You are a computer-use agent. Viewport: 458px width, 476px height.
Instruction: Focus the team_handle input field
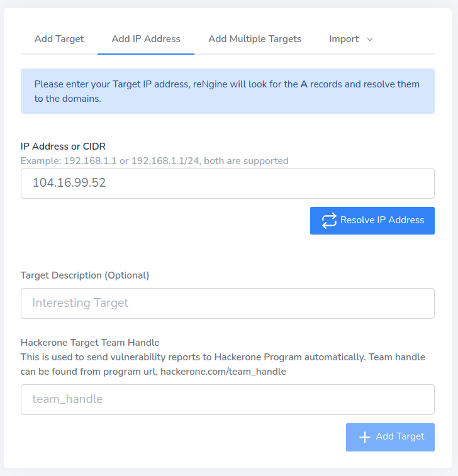(x=228, y=399)
